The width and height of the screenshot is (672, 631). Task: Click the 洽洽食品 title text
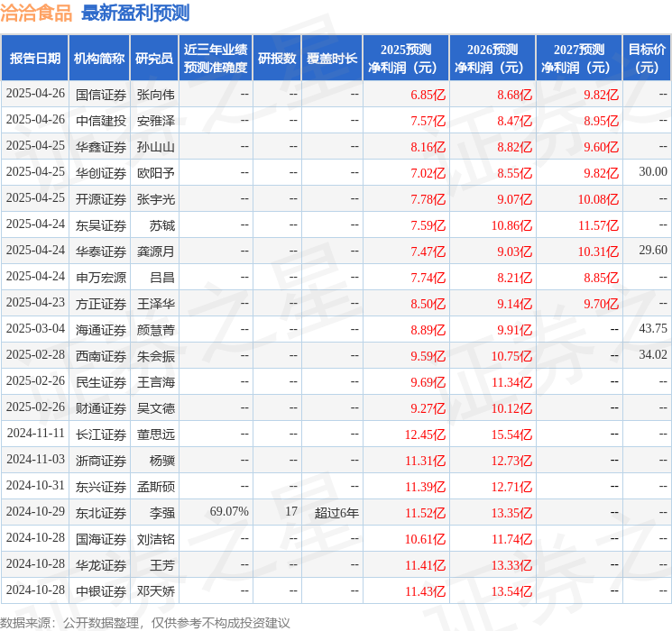coord(36,13)
